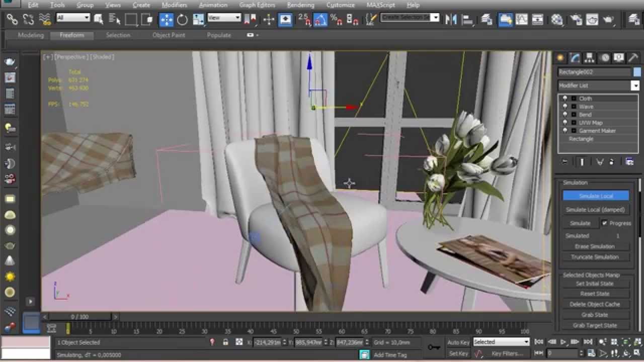Open the MAXScript menu

(381, 5)
